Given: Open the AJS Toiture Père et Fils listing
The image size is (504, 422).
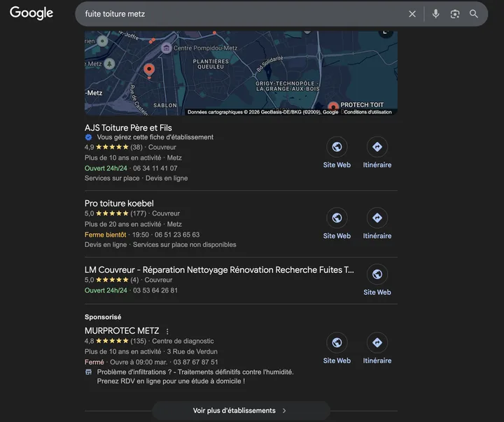Looking at the screenshot, I should click(128, 127).
